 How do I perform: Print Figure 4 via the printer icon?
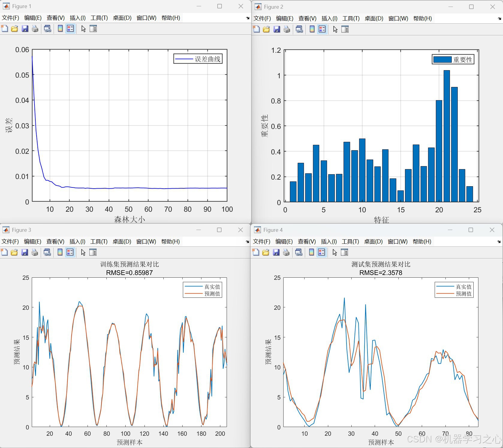point(286,252)
